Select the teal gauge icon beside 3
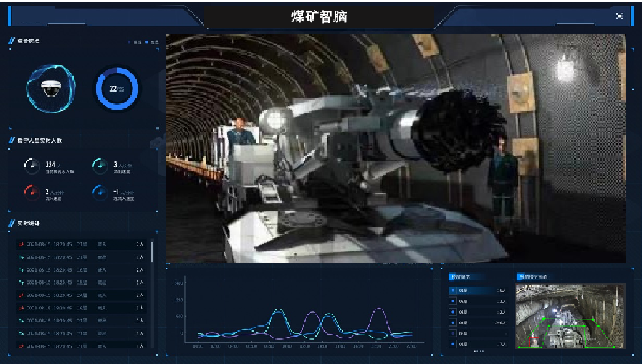Screen dimensions: 642x364 click(100, 166)
